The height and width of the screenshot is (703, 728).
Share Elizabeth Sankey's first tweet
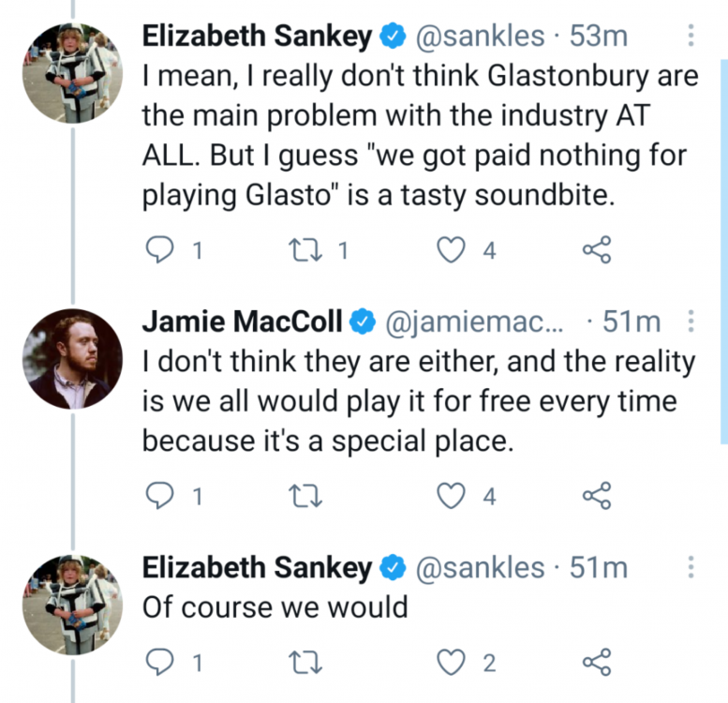click(597, 250)
